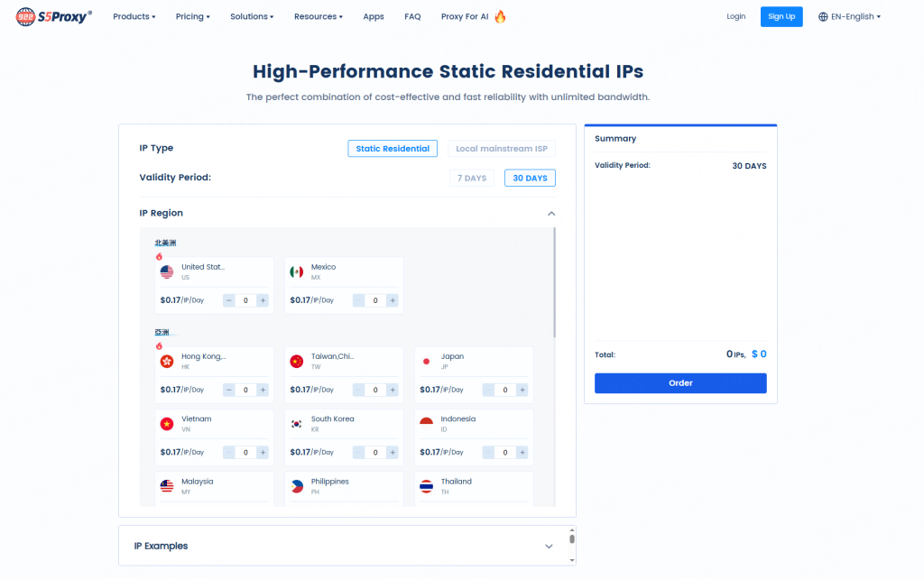Click the IP Region list scrollbar

tap(555, 280)
